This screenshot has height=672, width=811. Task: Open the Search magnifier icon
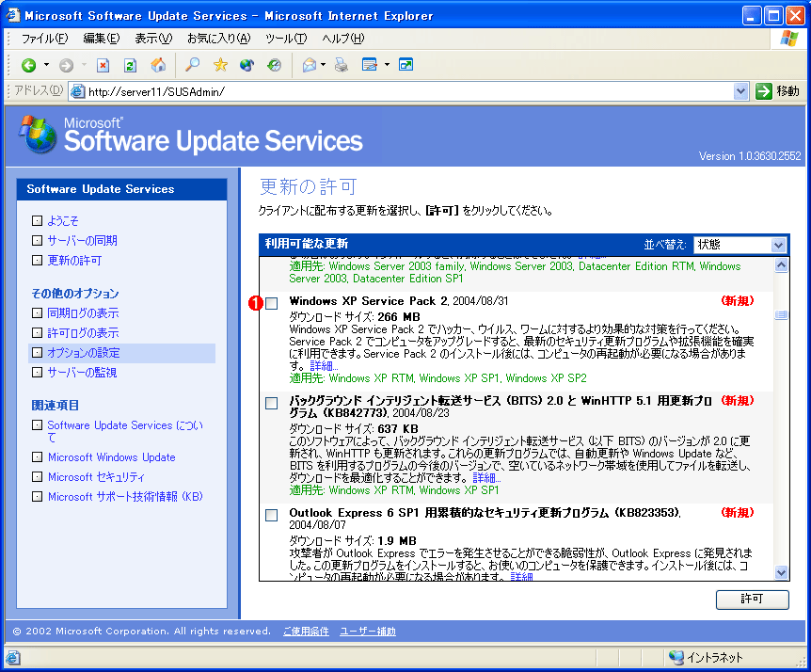[x=193, y=65]
